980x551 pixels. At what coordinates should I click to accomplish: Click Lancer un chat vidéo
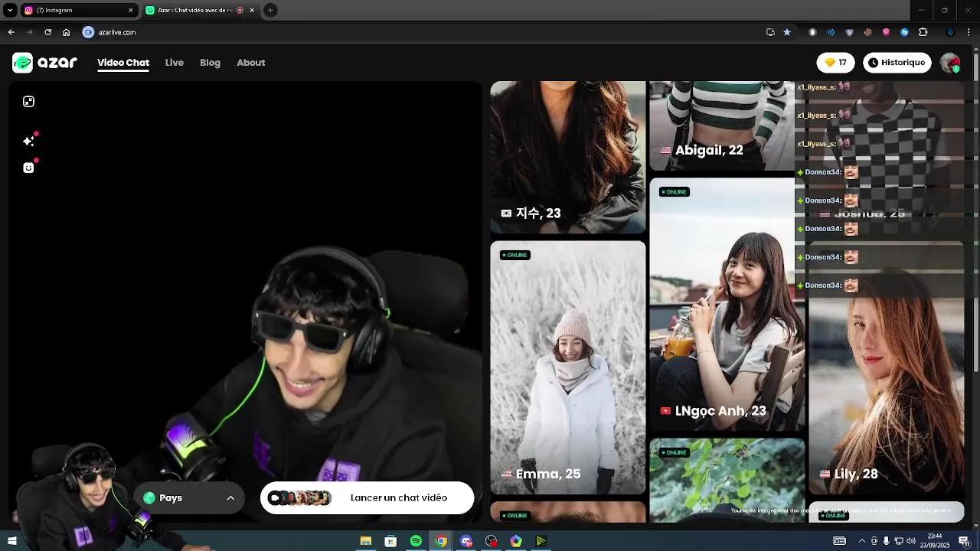click(x=367, y=498)
